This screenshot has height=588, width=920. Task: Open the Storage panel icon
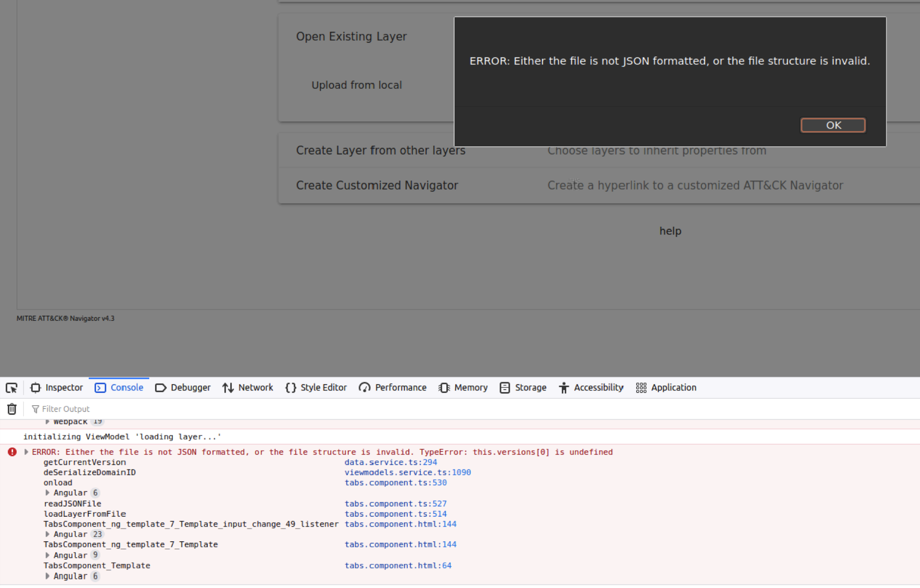click(x=505, y=388)
